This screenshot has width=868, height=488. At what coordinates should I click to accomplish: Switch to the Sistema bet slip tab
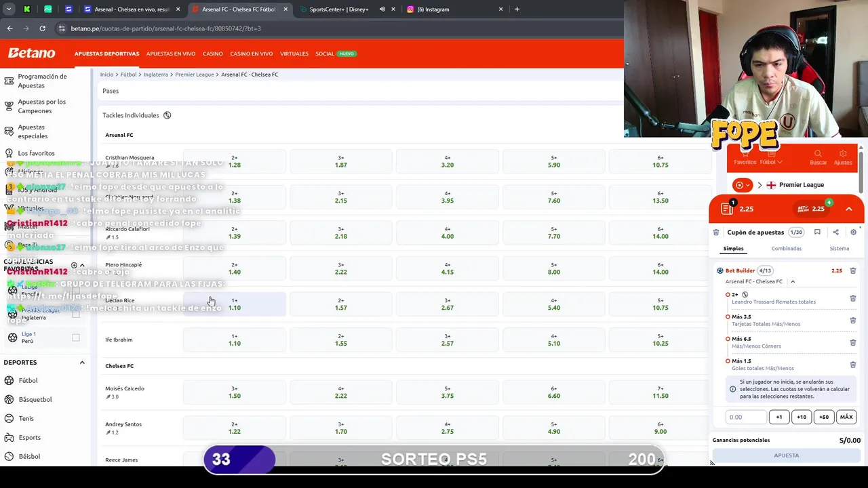(x=840, y=249)
